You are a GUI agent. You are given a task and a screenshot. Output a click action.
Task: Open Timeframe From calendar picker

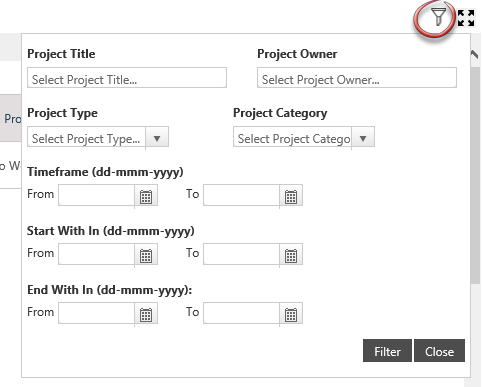pos(146,196)
